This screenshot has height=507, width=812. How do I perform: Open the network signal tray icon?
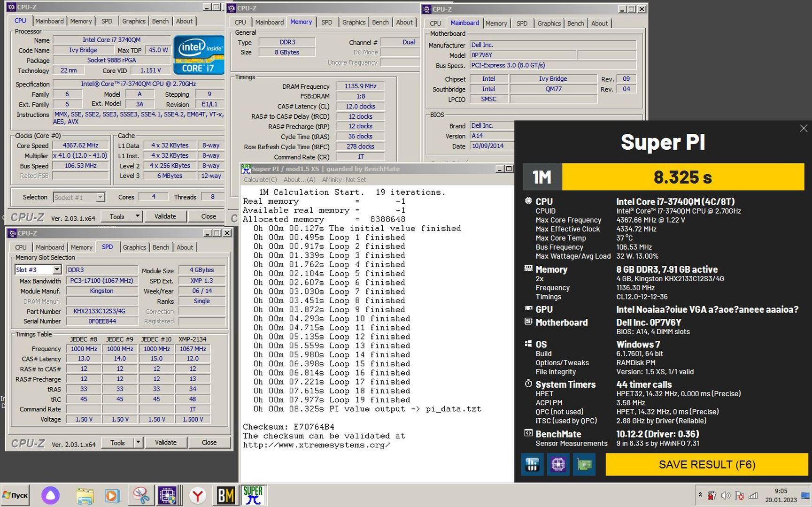coord(753,495)
